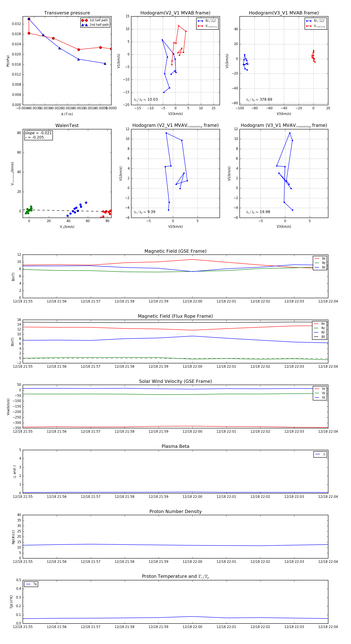Image resolution: width=351 pixels, height=644 pixels.
Task: Click the Hodogram V2_V1 MVAV remaining frame title
Action: coord(175,125)
